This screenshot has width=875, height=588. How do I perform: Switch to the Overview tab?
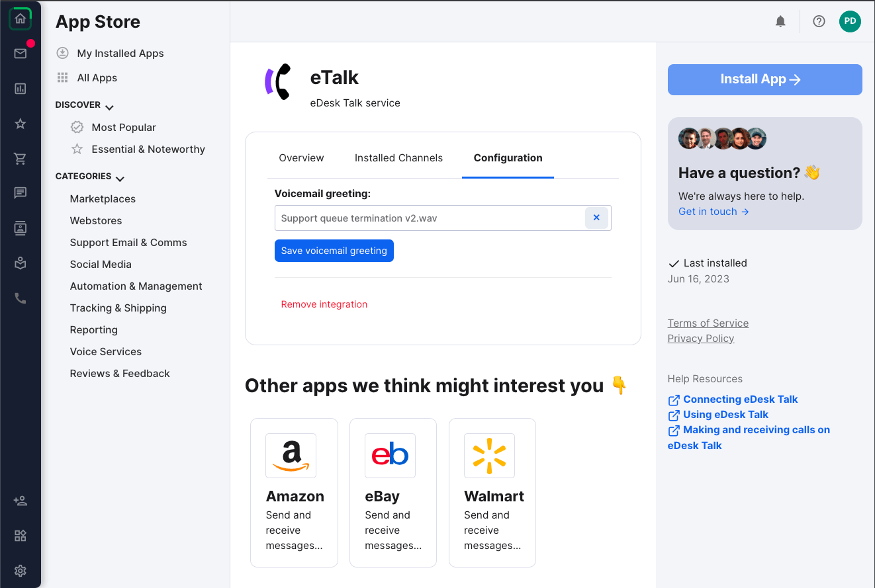[301, 157]
